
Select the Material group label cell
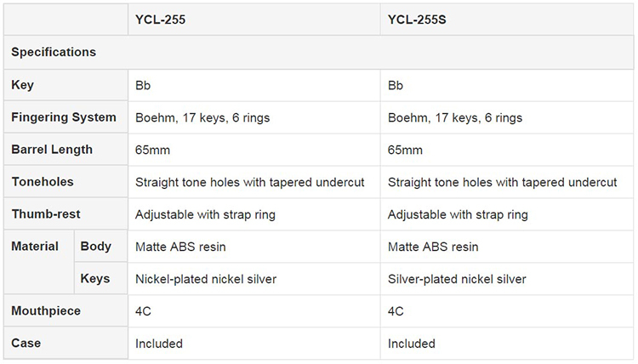pyautogui.click(x=35, y=247)
